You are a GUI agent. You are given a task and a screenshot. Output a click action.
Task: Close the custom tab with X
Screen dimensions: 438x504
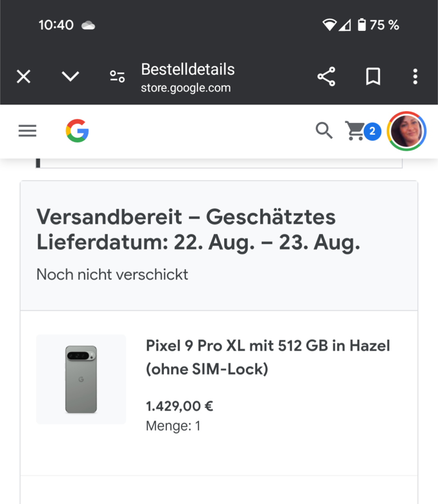coord(23,77)
